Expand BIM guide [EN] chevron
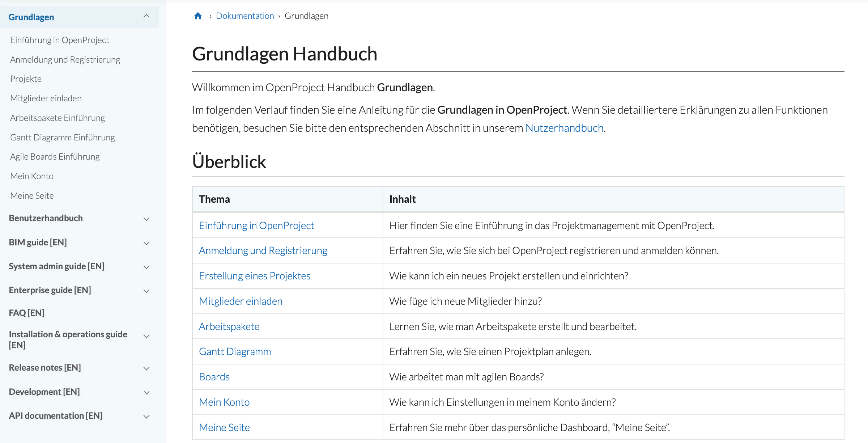The width and height of the screenshot is (868, 443). pos(146,243)
